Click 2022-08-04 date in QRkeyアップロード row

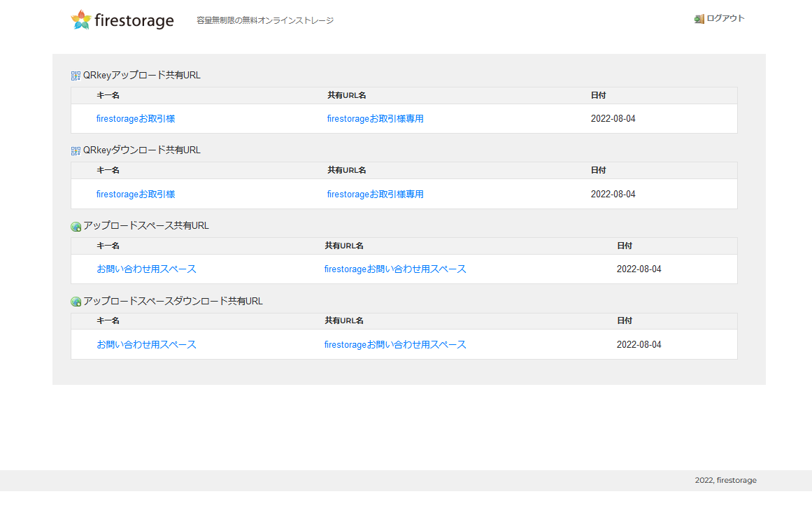(613, 118)
